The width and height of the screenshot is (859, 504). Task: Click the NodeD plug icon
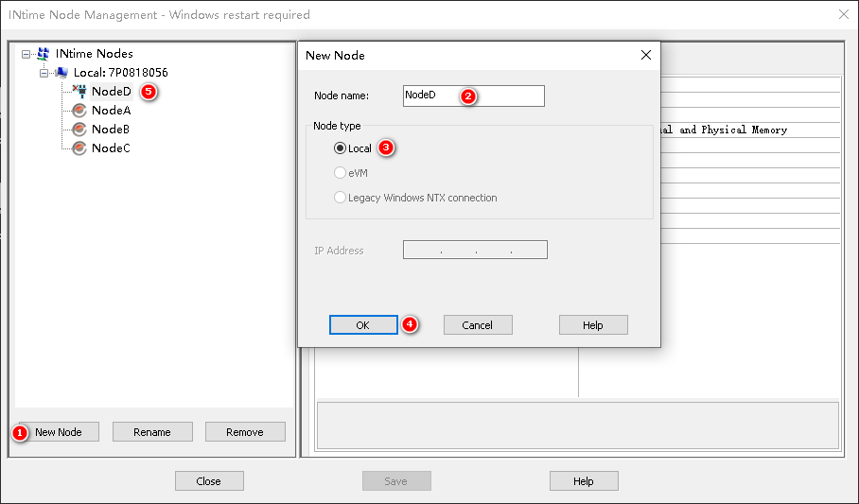click(x=79, y=91)
